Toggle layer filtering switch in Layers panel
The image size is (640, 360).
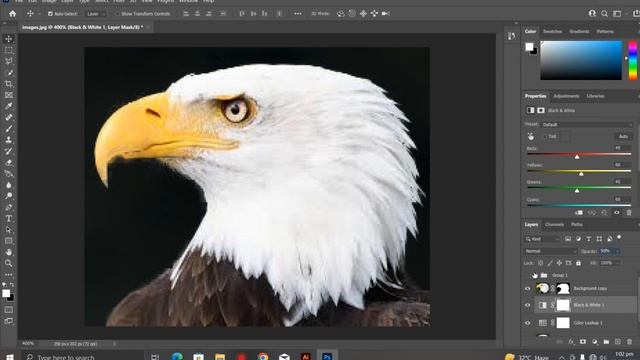pyautogui.click(x=619, y=237)
